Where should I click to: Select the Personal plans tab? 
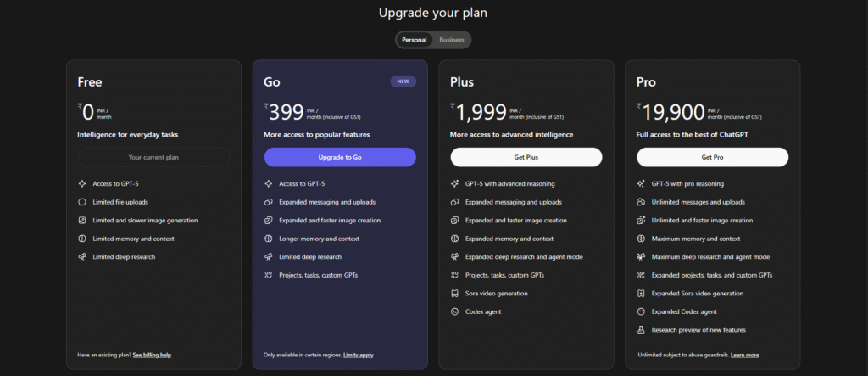click(414, 40)
